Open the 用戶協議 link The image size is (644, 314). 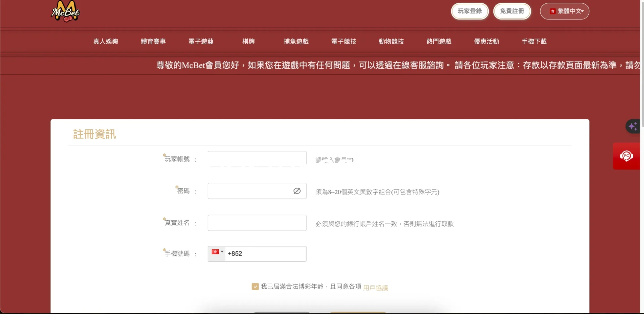coord(375,288)
